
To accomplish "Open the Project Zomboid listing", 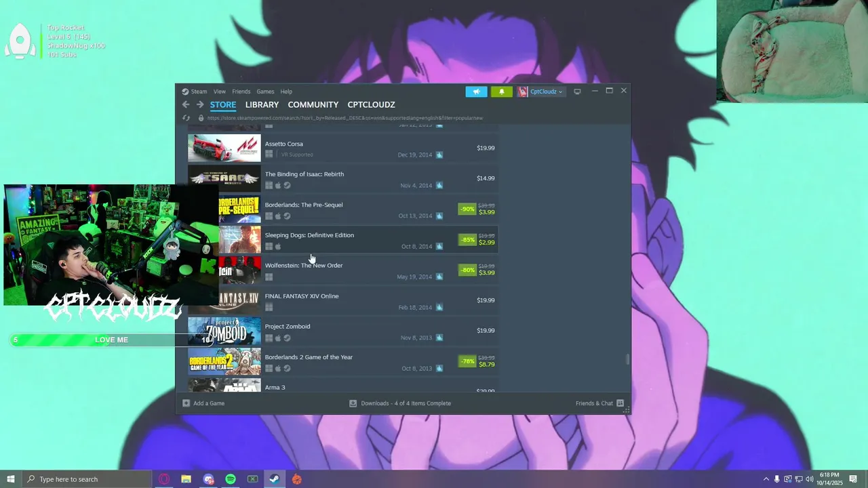I will pyautogui.click(x=343, y=331).
